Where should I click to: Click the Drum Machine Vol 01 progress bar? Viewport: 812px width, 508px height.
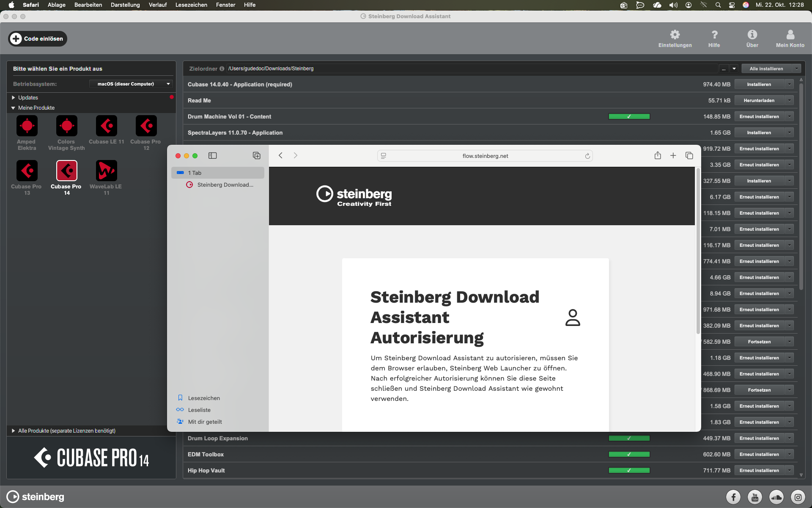click(x=629, y=116)
